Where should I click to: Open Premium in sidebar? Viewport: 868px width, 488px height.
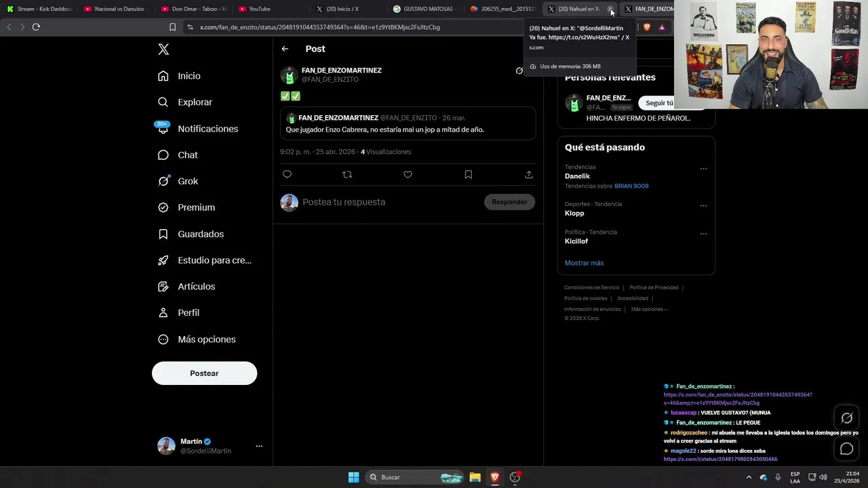186,207
